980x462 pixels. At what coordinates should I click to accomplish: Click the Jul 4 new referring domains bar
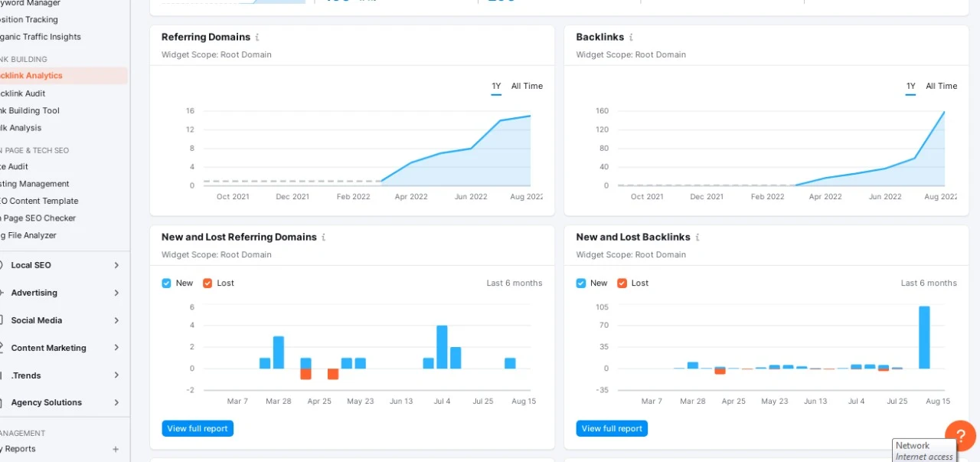coord(442,347)
